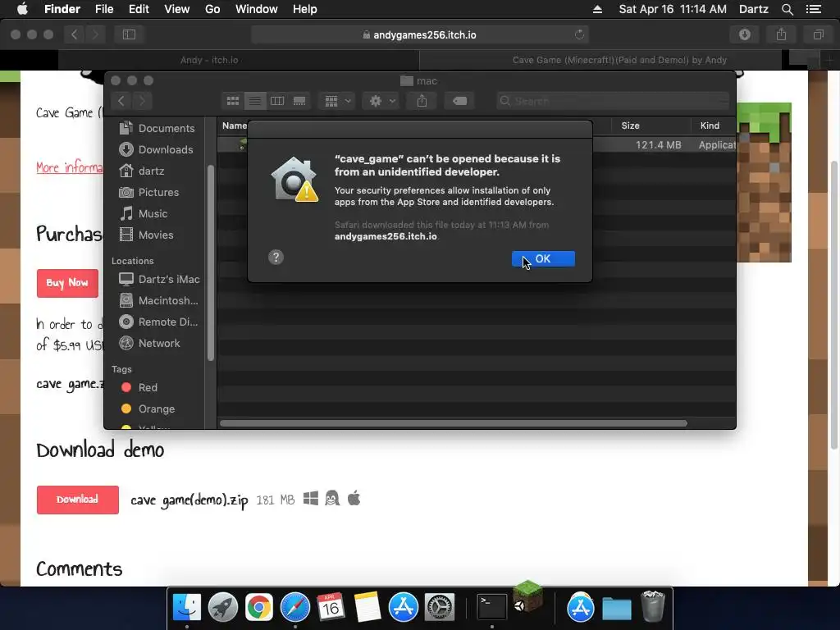Click the 121.4 MB size cell
The width and height of the screenshot is (840, 630).
click(659, 144)
